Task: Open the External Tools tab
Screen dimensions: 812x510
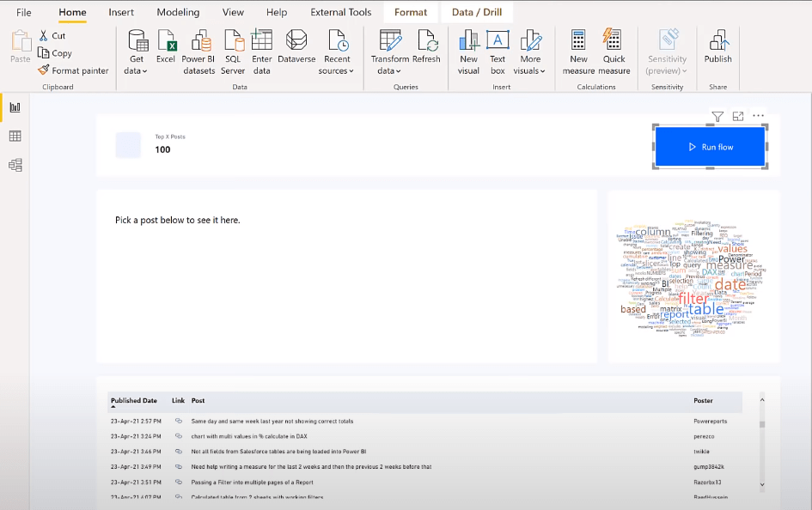Action: click(341, 12)
